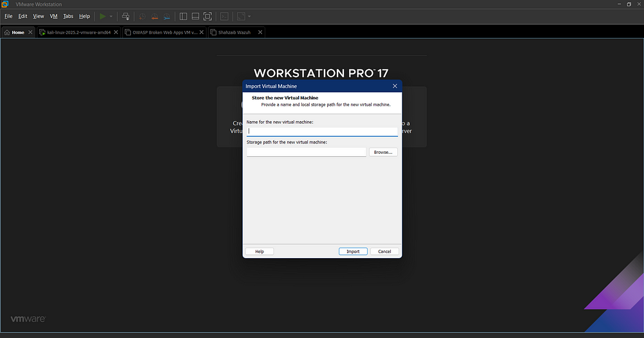Click the Shahzaib Wazuh tab VM icon
644x338 pixels.
click(214, 32)
